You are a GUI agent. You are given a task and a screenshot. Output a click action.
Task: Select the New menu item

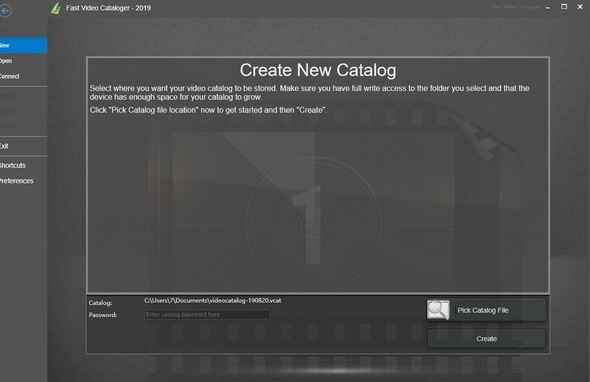point(23,45)
